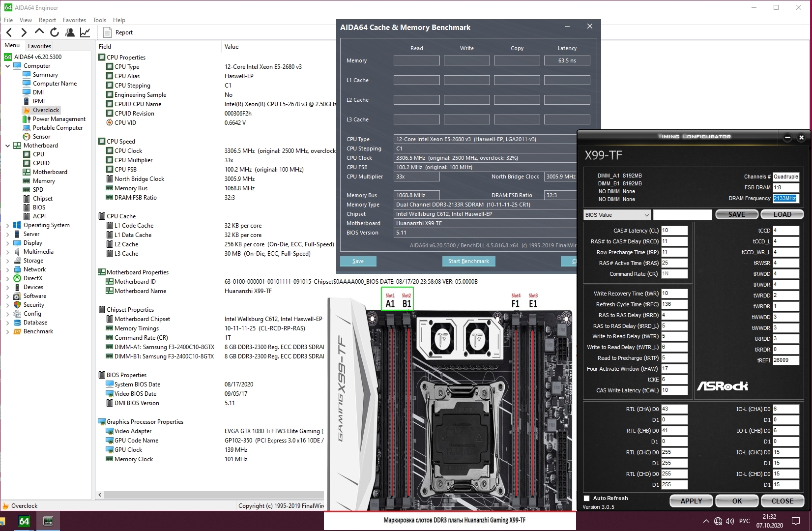Select the Computer Name tree item

(x=55, y=84)
